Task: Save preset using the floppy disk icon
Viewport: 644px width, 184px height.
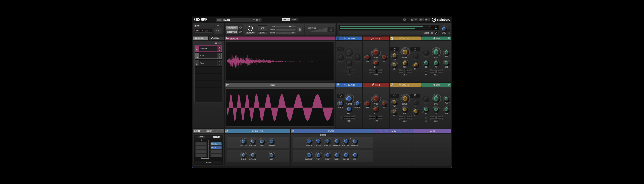Action: coord(257,20)
